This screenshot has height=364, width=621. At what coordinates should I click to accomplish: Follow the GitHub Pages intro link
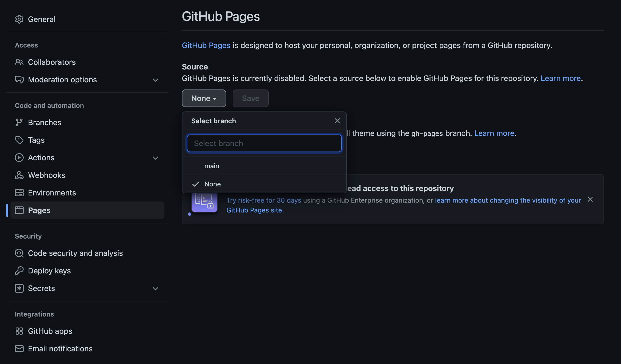tap(206, 45)
